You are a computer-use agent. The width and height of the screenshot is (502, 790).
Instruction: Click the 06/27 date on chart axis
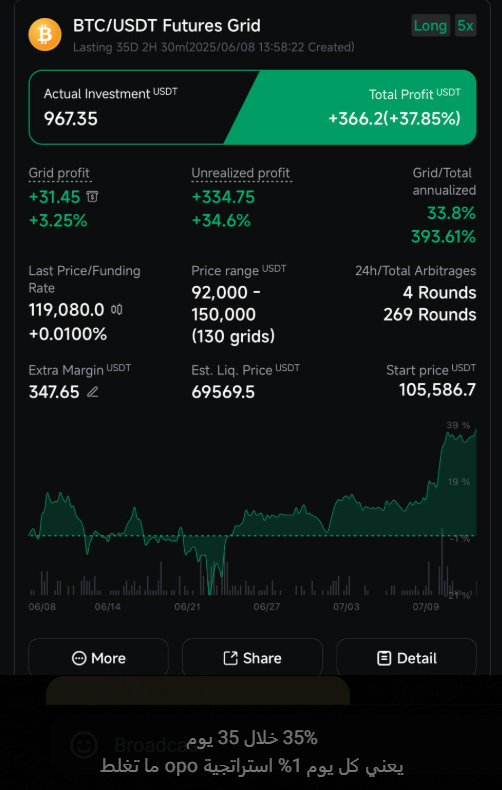tap(267, 607)
